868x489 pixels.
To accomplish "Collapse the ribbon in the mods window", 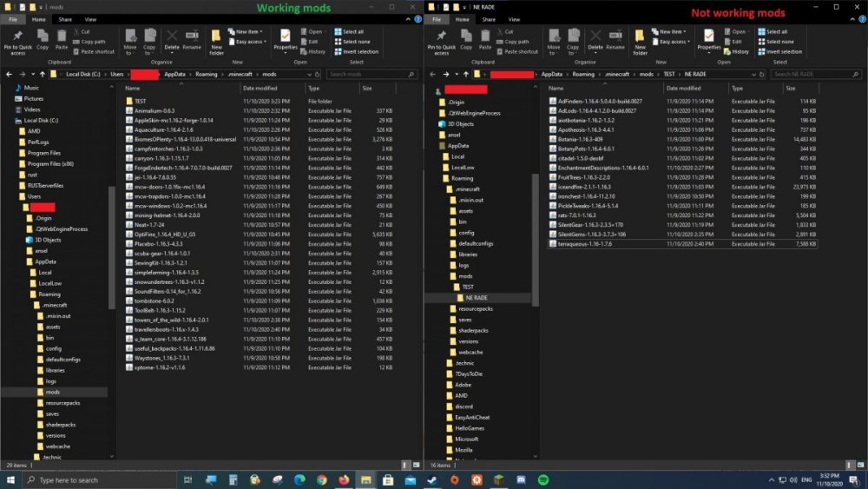I will (x=408, y=18).
